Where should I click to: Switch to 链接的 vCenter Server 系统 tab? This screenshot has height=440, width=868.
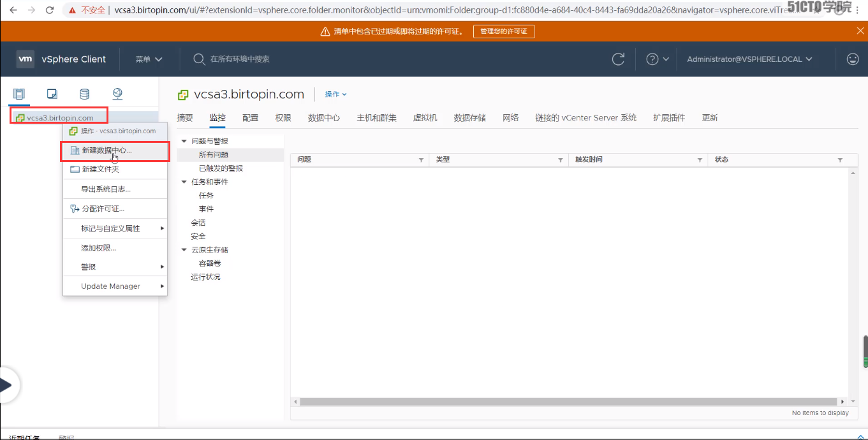(x=586, y=118)
